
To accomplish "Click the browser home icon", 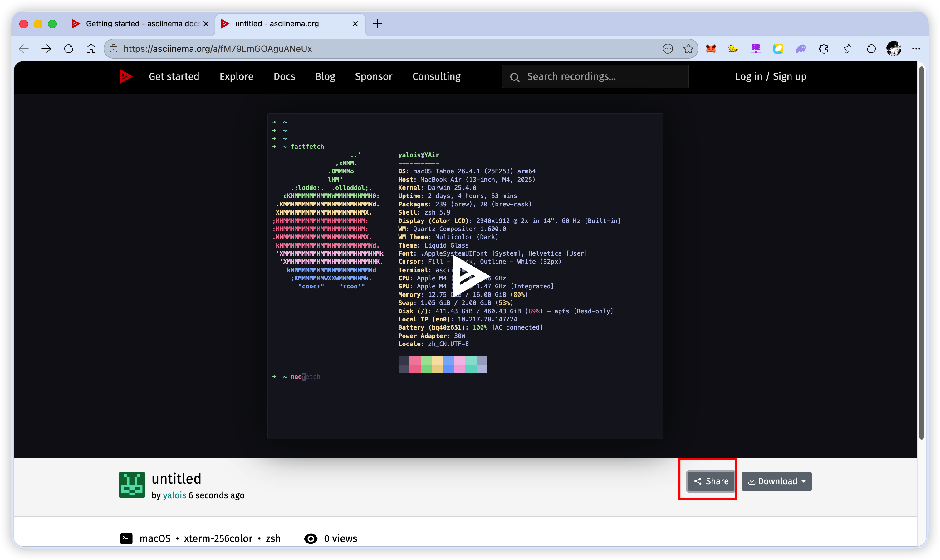I will point(91,49).
